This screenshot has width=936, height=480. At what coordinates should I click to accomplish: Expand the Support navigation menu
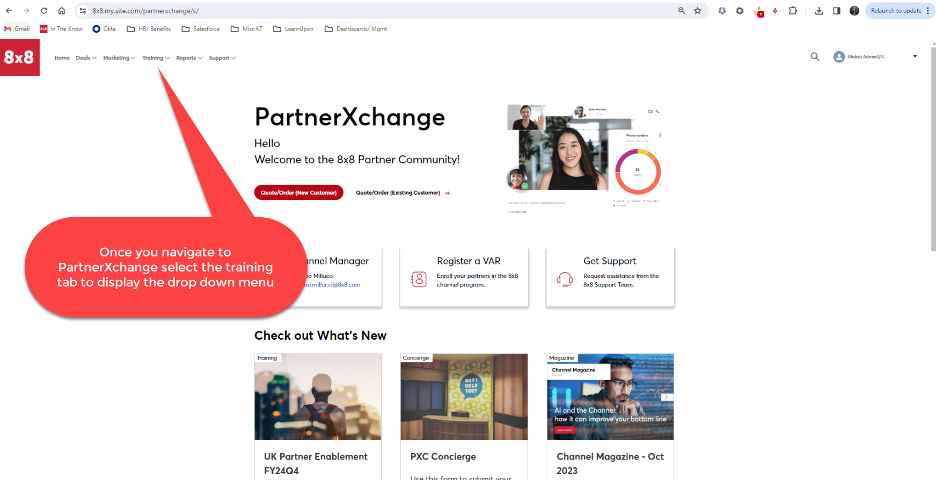[222, 58]
